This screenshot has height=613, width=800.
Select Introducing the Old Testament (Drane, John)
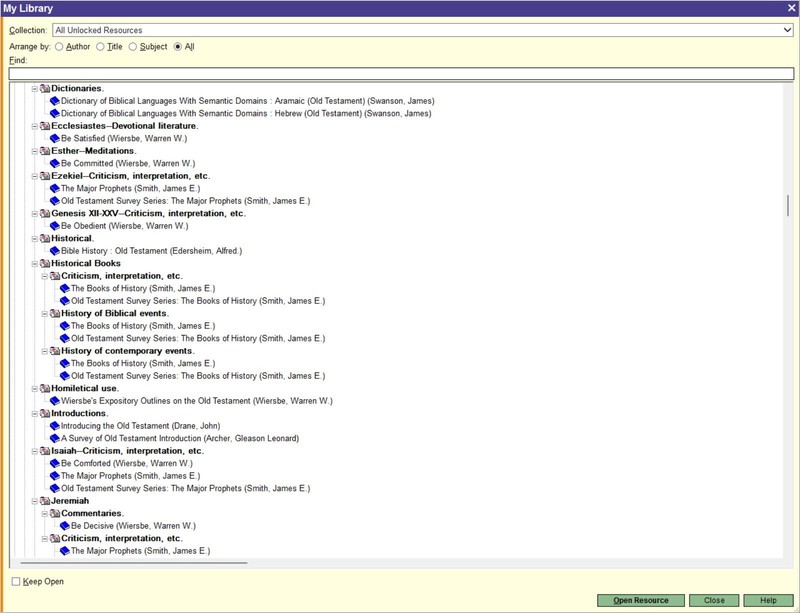pyautogui.click(x=140, y=426)
